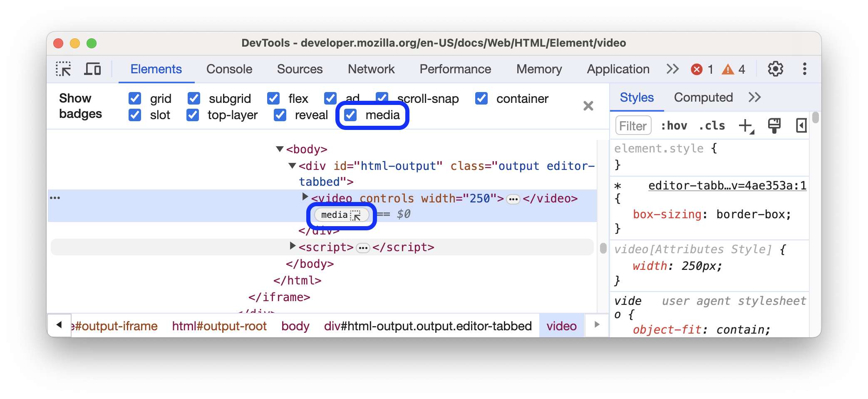Toggle the computed styles sidebar icon
This screenshot has height=399, width=868.
801,126
